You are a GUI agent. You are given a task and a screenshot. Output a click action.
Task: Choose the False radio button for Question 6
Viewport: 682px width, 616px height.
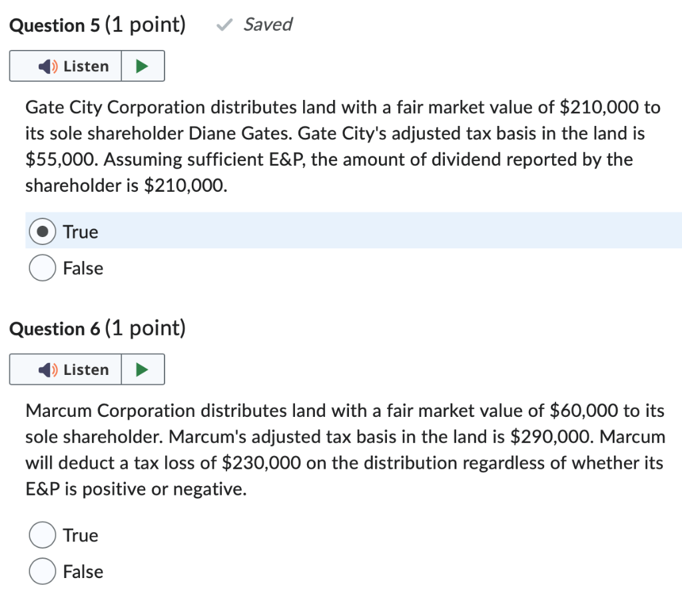point(43,571)
